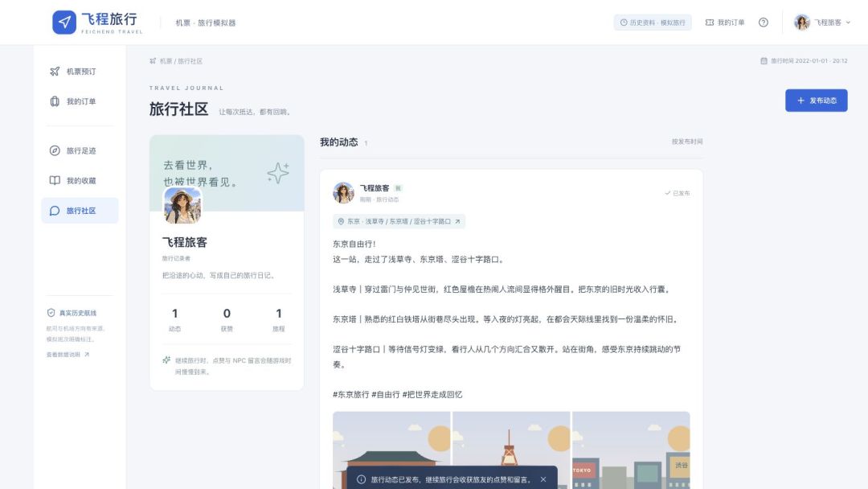Open the temple photo in the post
The image size is (868, 489).
tap(391, 450)
